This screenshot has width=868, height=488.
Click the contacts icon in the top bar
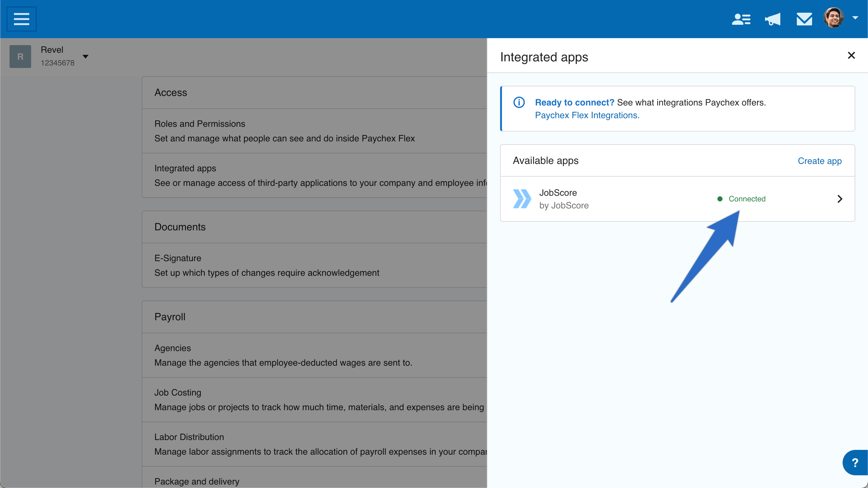click(x=741, y=19)
